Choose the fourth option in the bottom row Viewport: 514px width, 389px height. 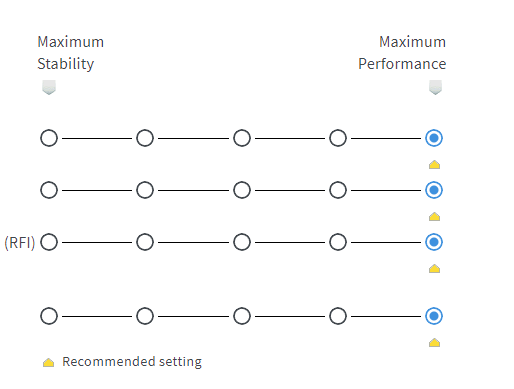338,316
